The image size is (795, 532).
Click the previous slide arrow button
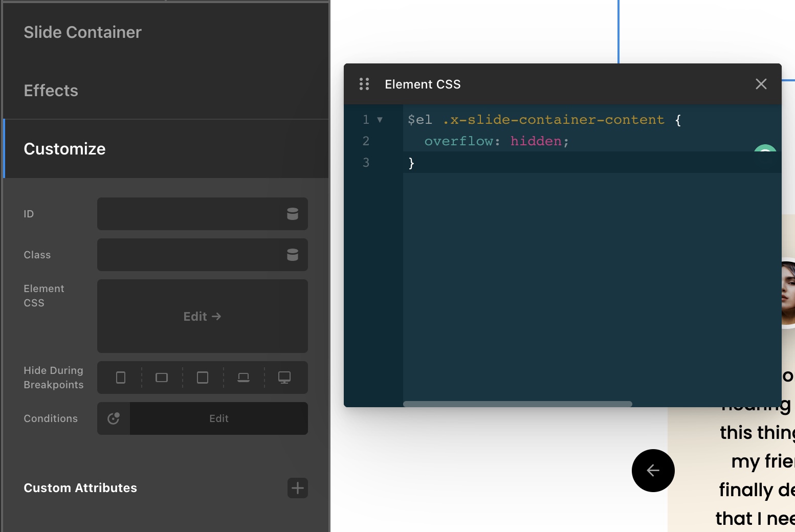pos(653,471)
